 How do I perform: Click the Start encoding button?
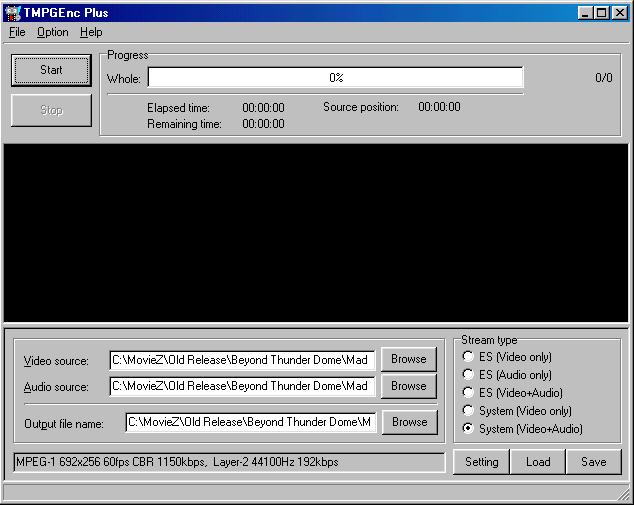point(51,70)
